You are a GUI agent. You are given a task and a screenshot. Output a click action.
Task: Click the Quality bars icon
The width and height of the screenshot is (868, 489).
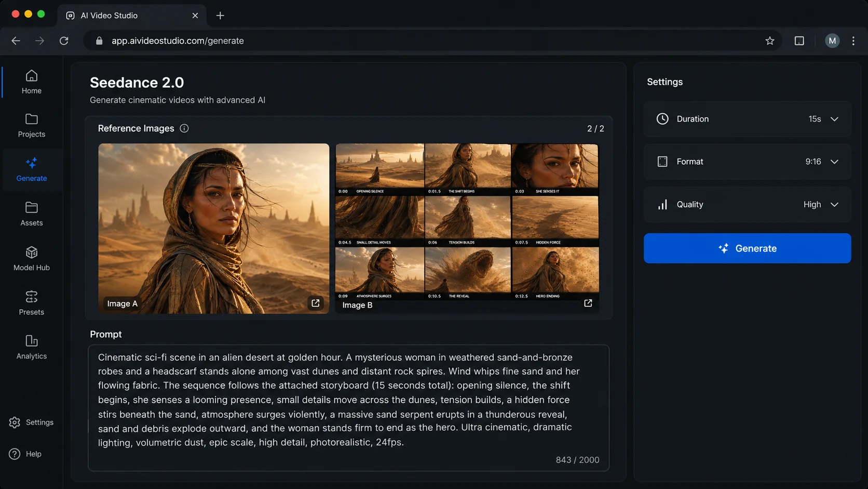tap(662, 205)
